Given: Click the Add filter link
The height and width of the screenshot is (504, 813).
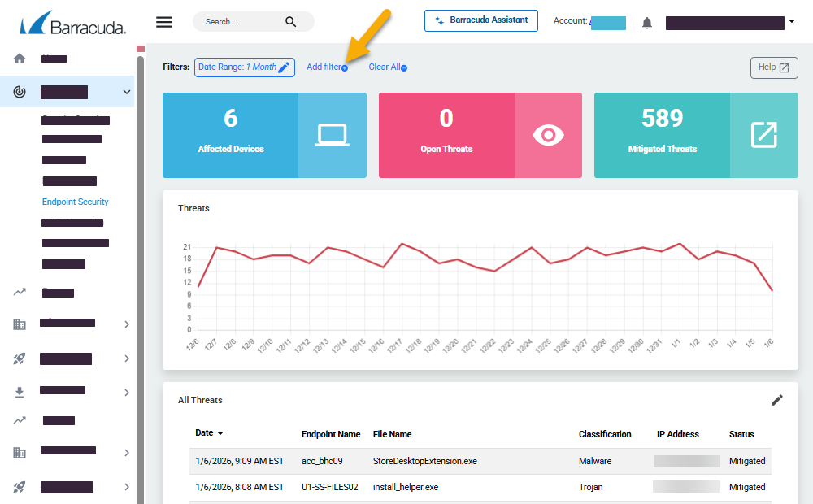Looking at the screenshot, I should (x=325, y=67).
